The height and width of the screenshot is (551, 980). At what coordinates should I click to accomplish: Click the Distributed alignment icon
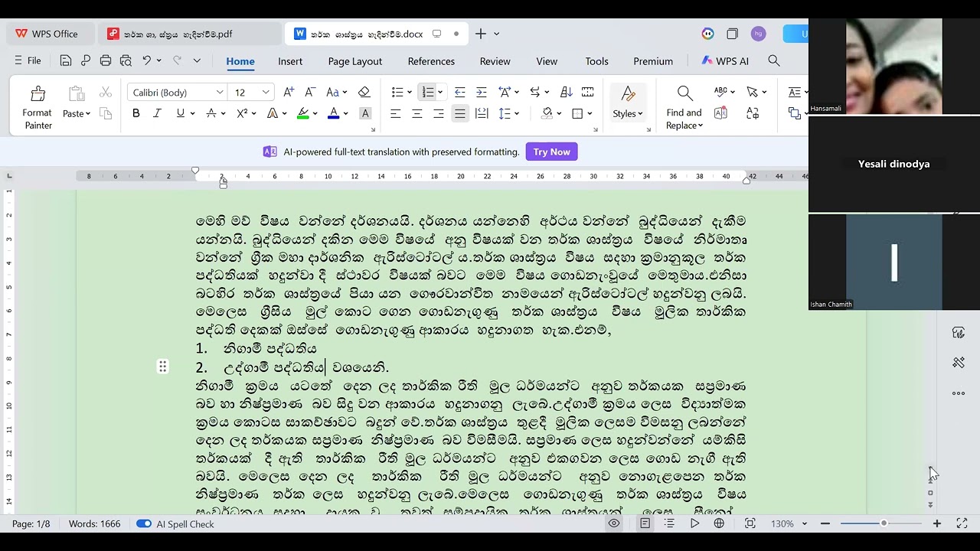pos(482,113)
